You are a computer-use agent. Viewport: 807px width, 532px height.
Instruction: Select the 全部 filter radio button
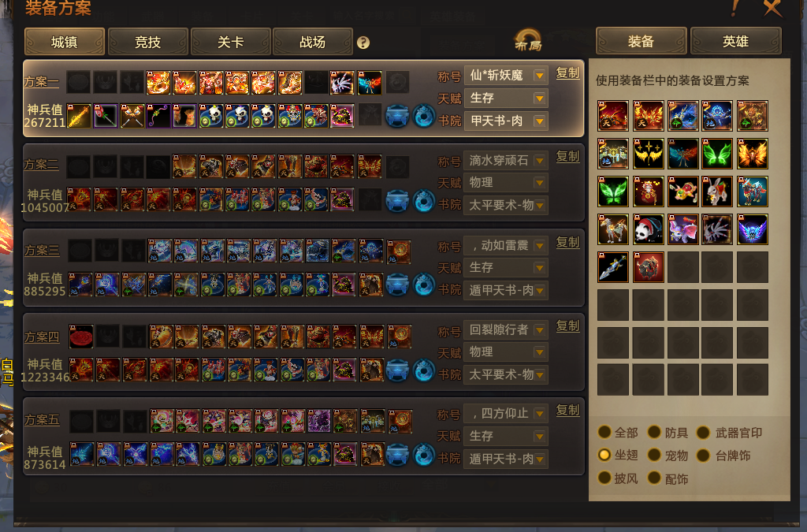(604, 432)
